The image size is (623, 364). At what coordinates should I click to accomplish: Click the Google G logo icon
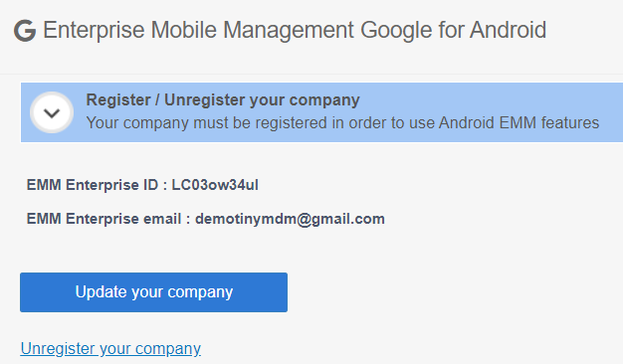pos(25,31)
